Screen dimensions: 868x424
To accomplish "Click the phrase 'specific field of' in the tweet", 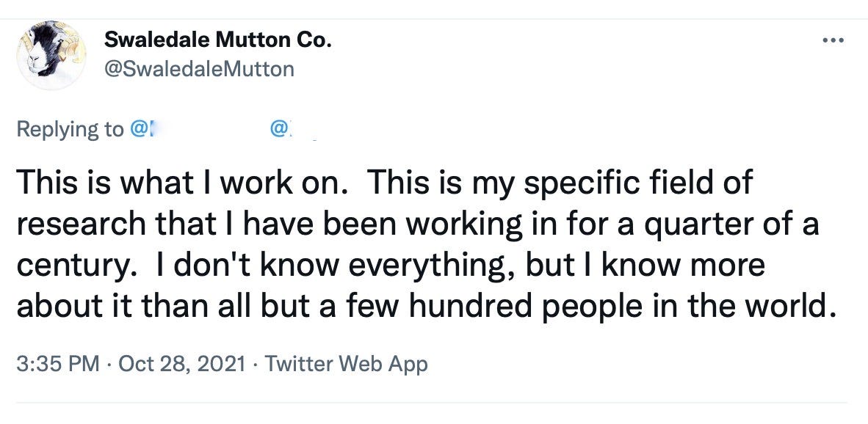I will (638, 183).
